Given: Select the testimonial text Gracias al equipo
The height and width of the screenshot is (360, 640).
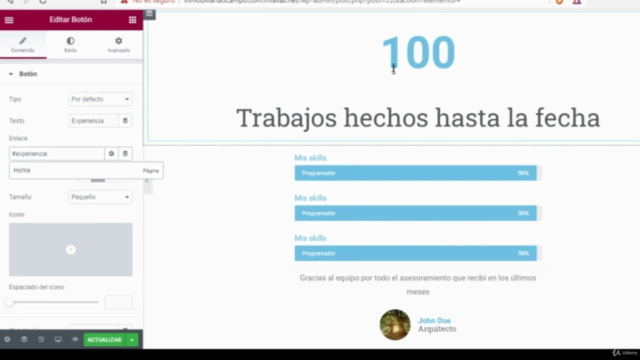Looking at the screenshot, I should point(418,284).
